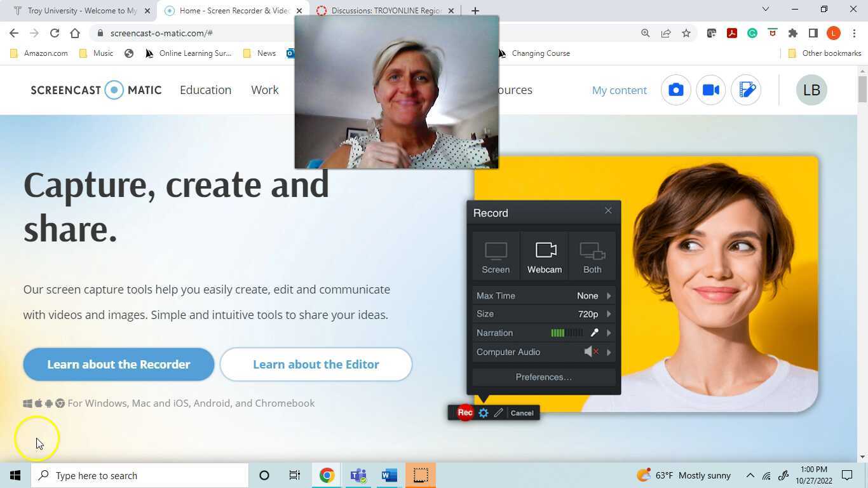Expand the Narration options arrow

(x=609, y=333)
